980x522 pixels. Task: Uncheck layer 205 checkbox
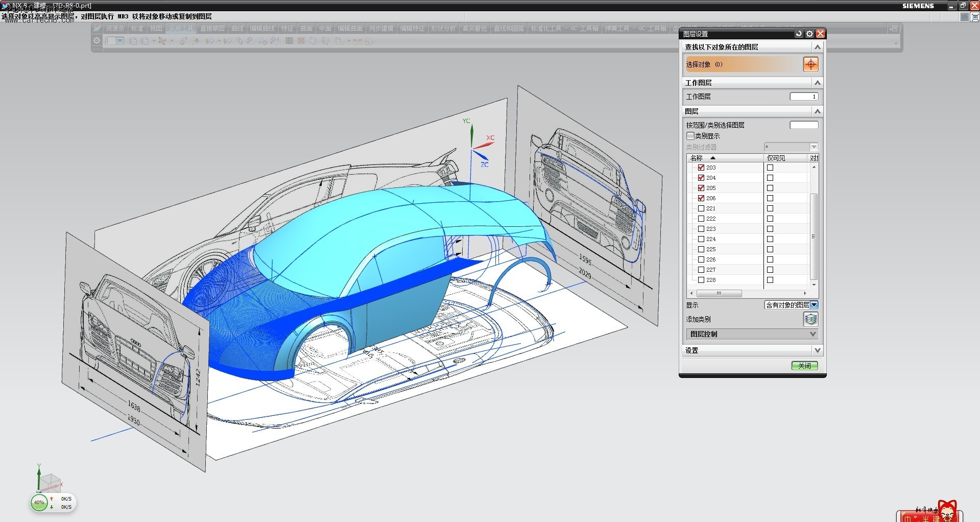pyautogui.click(x=701, y=188)
